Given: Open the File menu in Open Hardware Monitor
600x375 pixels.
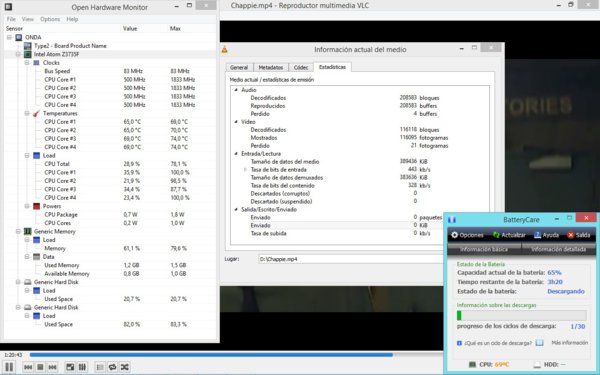Looking at the screenshot, I should [x=11, y=19].
